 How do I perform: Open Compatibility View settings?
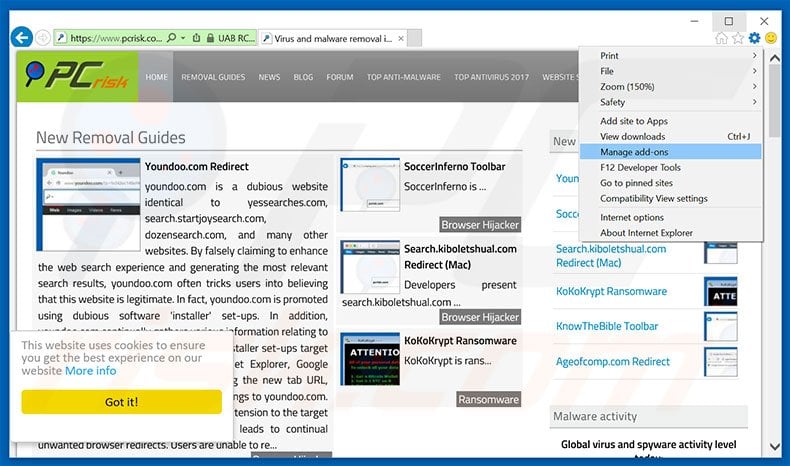[x=671, y=198]
